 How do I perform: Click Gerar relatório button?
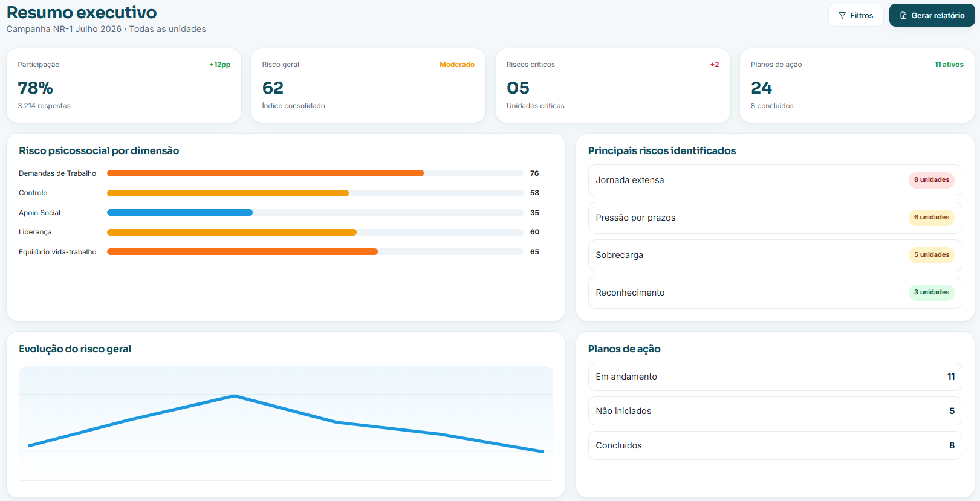pyautogui.click(x=932, y=15)
